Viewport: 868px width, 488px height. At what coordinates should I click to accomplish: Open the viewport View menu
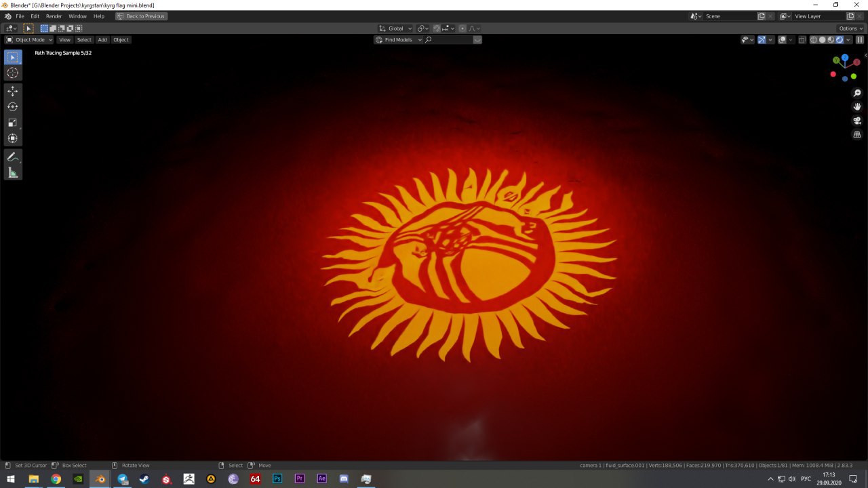[64, 40]
